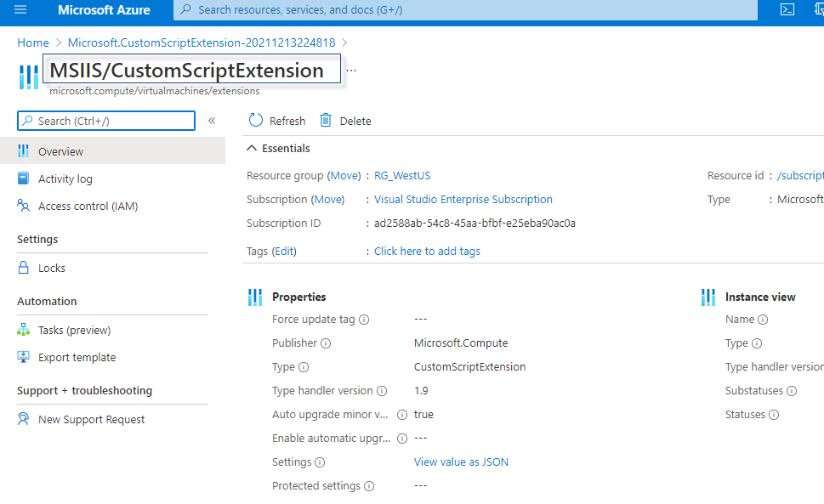Viewport: 824px width, 504px height.
Task: Click the Type value CustomScriptExtension
Action: (469, 367)
